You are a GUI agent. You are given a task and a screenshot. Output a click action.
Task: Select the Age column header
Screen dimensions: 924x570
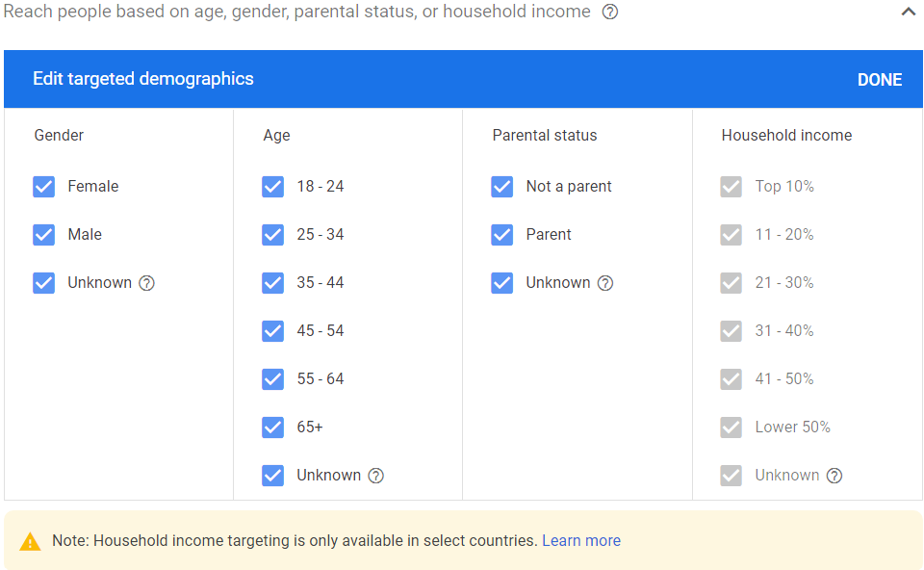(x=276, y=135)
